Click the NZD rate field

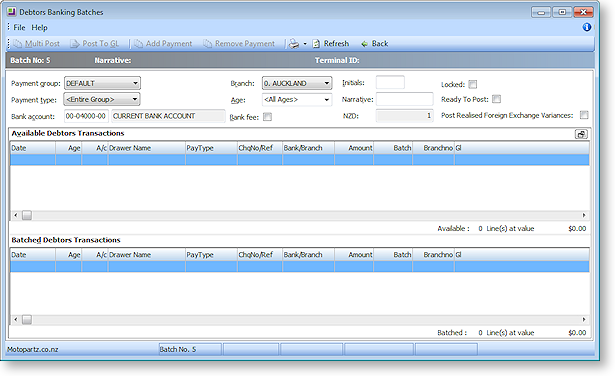click(404, 116)
